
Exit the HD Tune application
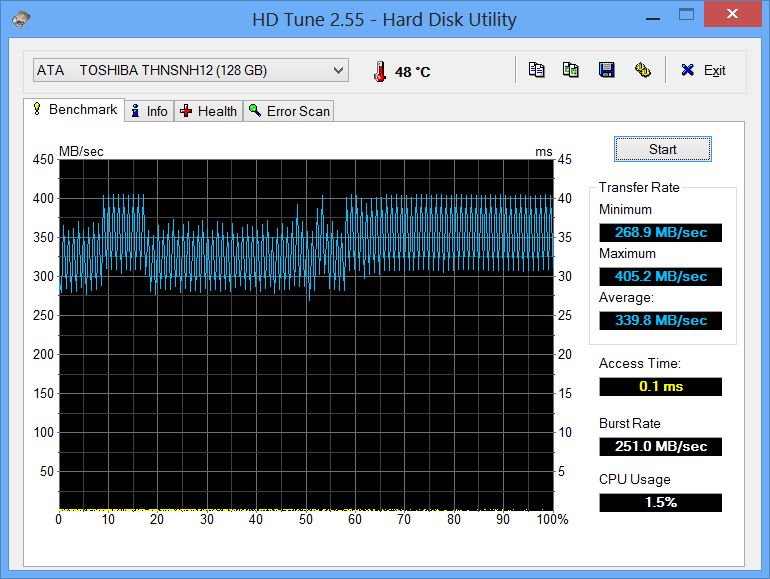click(703, 70)
